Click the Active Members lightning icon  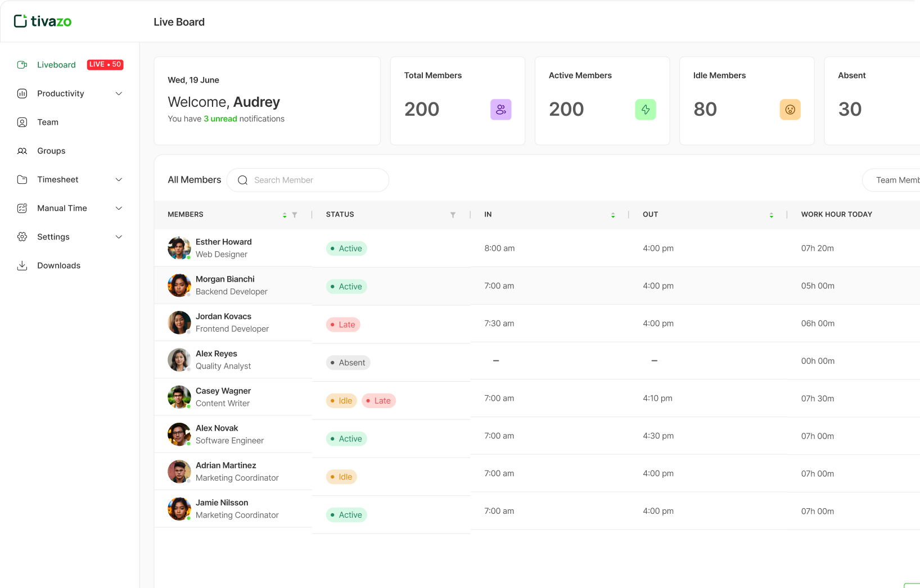pos(646,109)
